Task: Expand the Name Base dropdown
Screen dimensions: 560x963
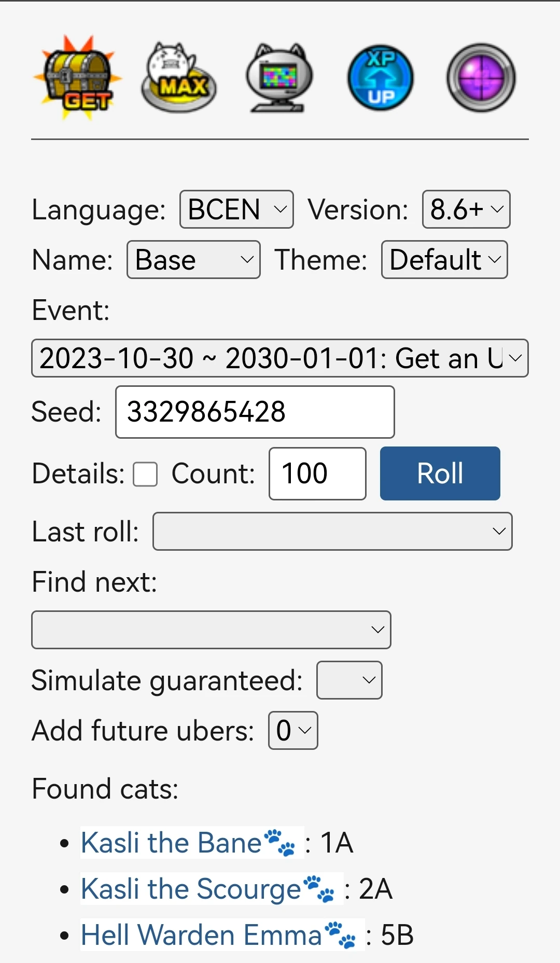Action: tap(193, 260)
